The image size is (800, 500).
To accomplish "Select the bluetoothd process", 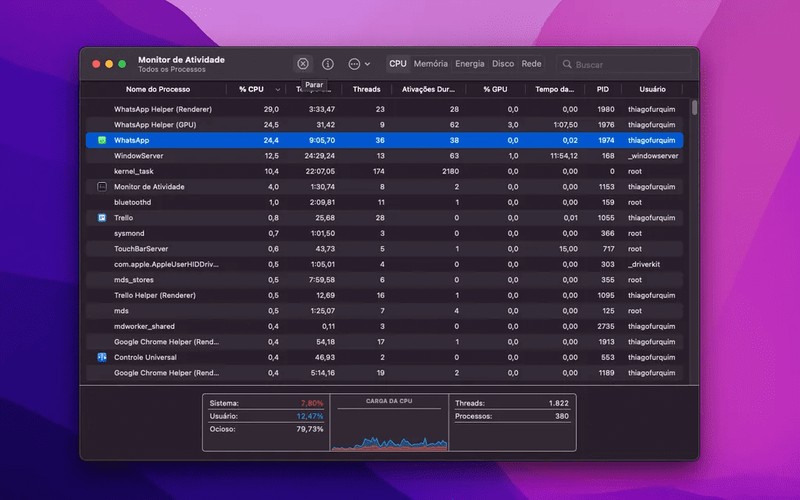I will (133, 202).
